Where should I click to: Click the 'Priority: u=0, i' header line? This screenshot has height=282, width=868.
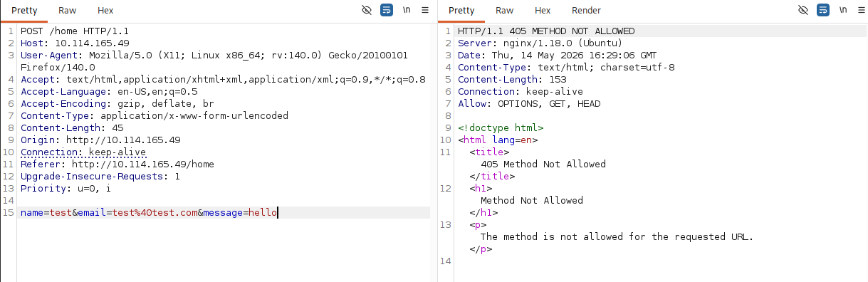click(x=66, y=189)
